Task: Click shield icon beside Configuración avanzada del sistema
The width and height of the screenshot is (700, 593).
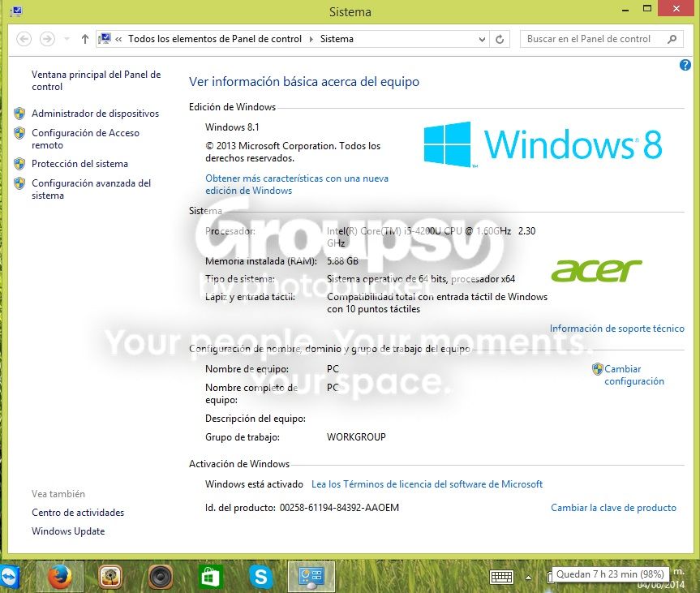Action: (19, 183)
